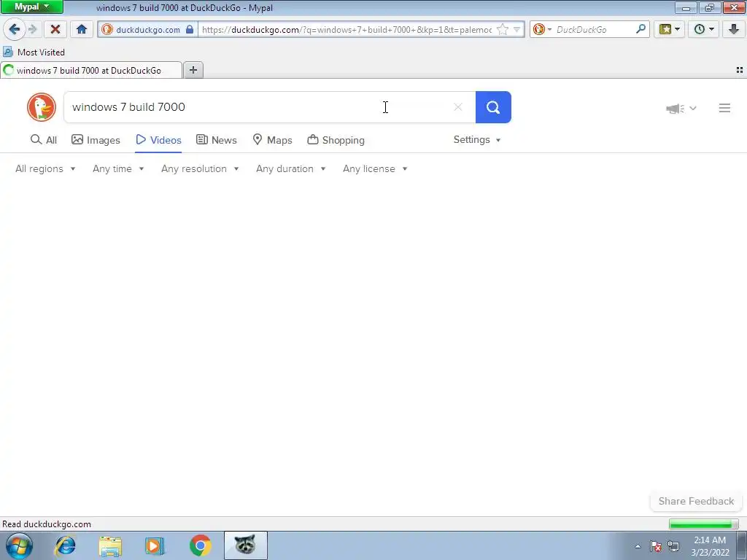
Task: Expand the Any duration filter
Action: coord(290,168)
